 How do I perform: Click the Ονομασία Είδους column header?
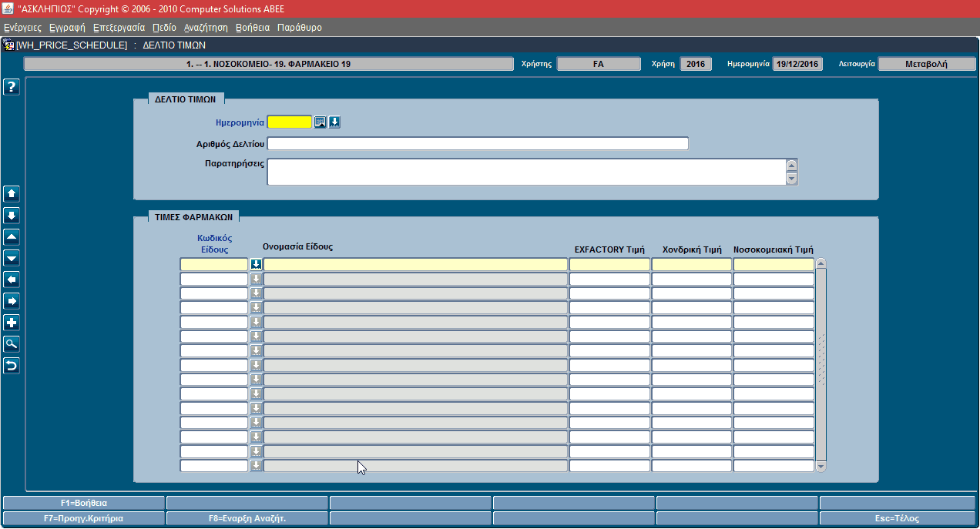click(298, 246)
